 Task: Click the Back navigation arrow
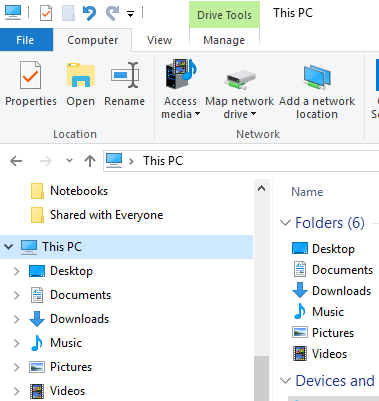(x=16, y=161)
